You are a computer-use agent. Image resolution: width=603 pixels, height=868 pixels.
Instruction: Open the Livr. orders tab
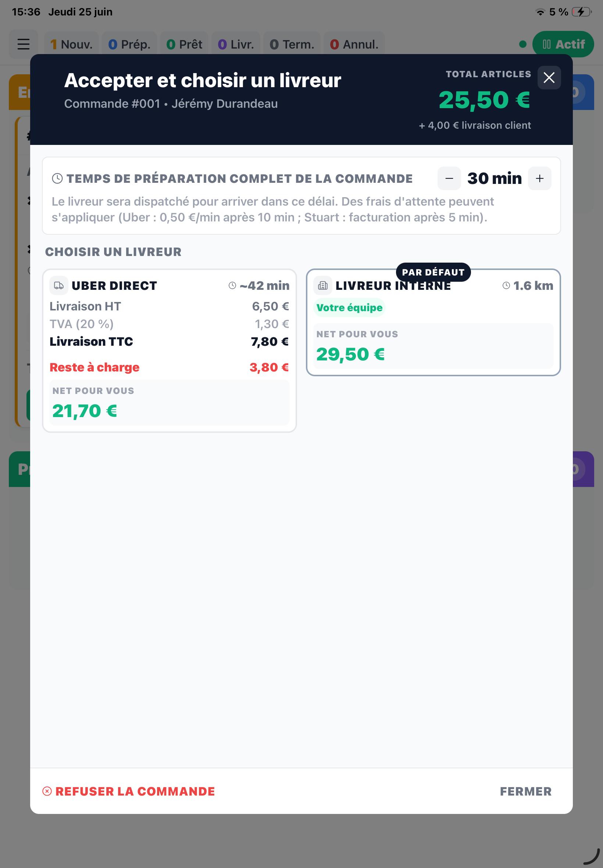(236, 45)
